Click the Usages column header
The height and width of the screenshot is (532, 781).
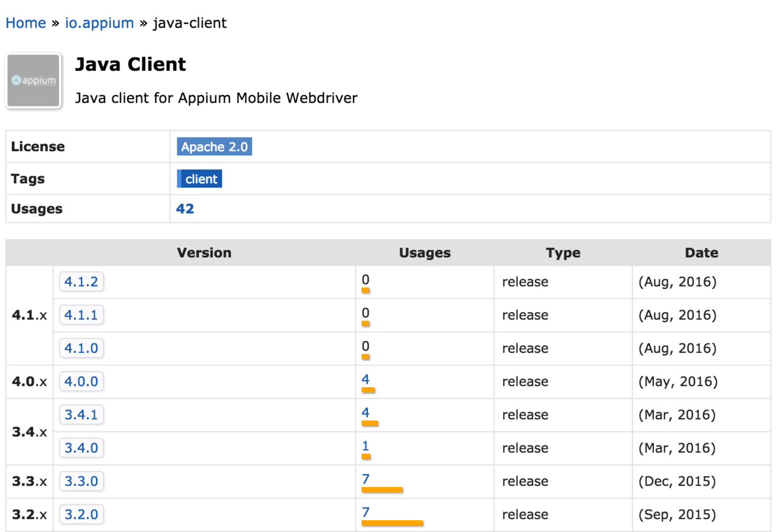coord(424,253)
